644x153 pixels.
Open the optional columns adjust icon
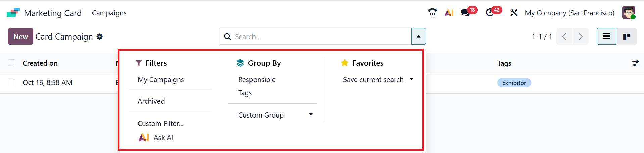tap(636, 63)
